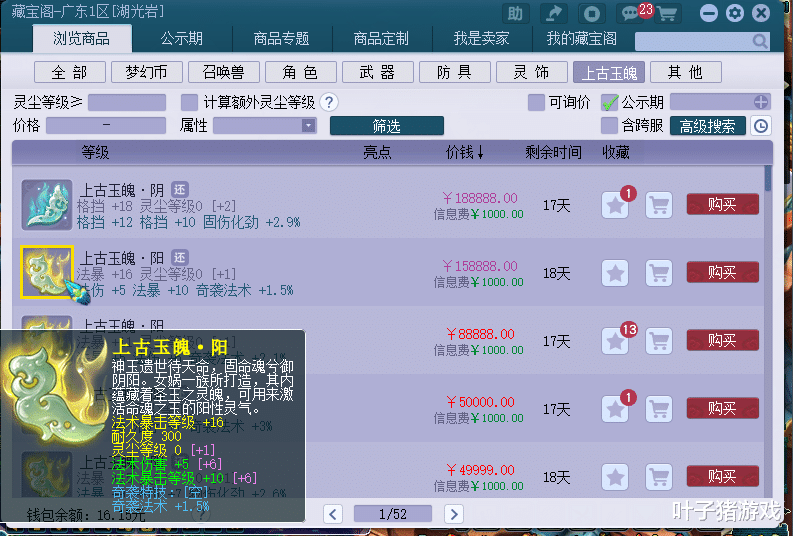Add the ￥158888.00 item to cart
Viewport: 793px width, 536px height.
coord(659,274)
